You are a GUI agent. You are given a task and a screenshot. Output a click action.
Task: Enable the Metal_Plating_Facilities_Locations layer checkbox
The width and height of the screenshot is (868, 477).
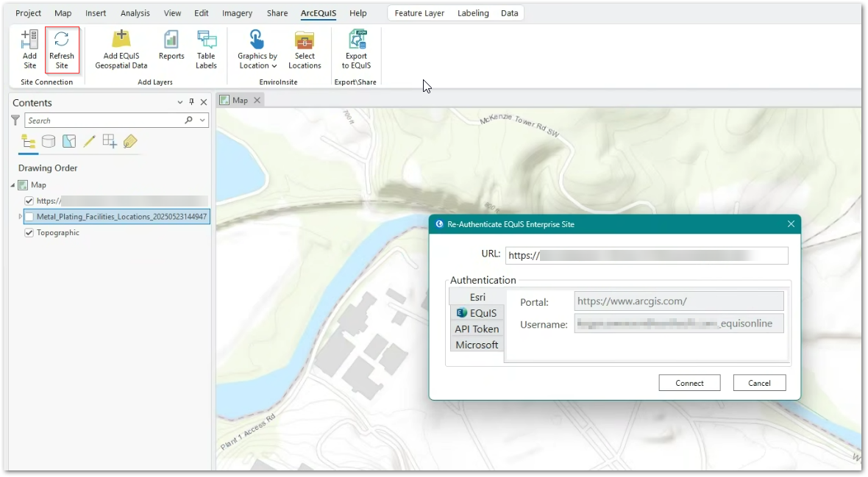click(x=29, y=217)
